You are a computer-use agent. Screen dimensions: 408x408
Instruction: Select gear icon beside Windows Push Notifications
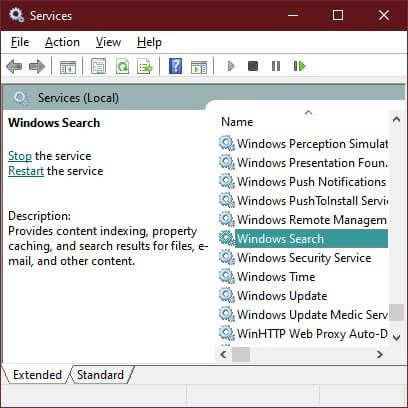pos(227,182)
